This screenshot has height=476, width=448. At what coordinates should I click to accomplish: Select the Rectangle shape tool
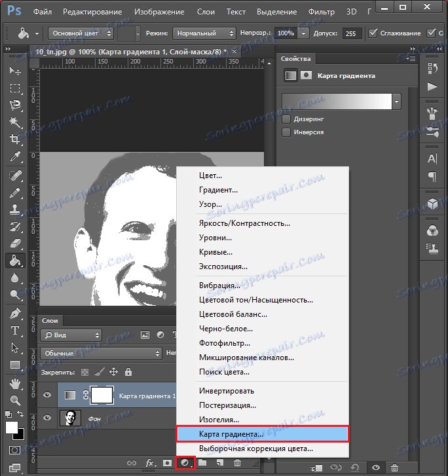tap(14, 365)
